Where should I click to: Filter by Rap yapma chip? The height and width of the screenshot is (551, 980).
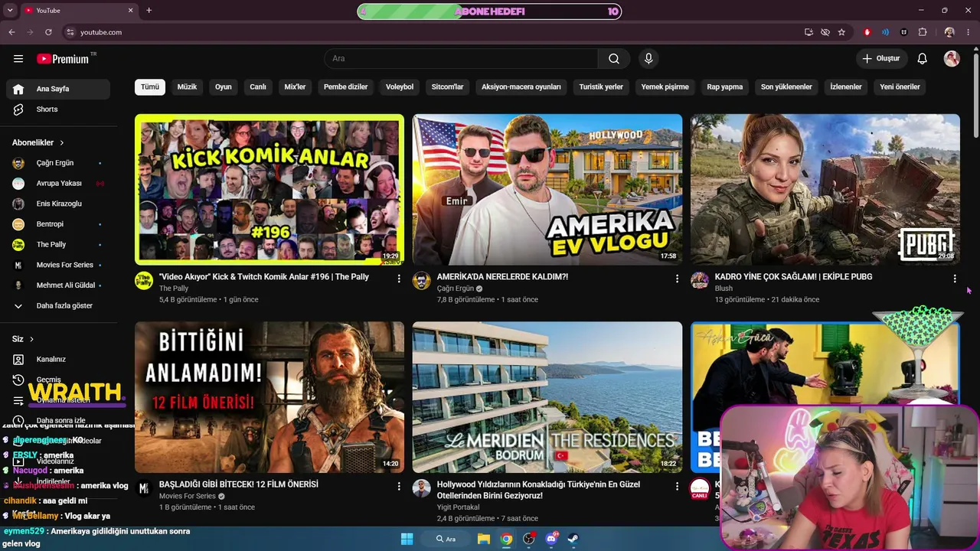725,87
